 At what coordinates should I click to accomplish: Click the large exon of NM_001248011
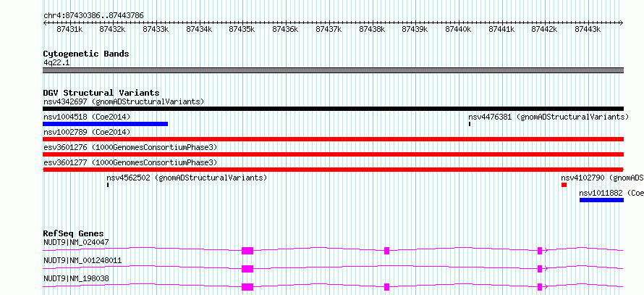(x=247, y=269)
